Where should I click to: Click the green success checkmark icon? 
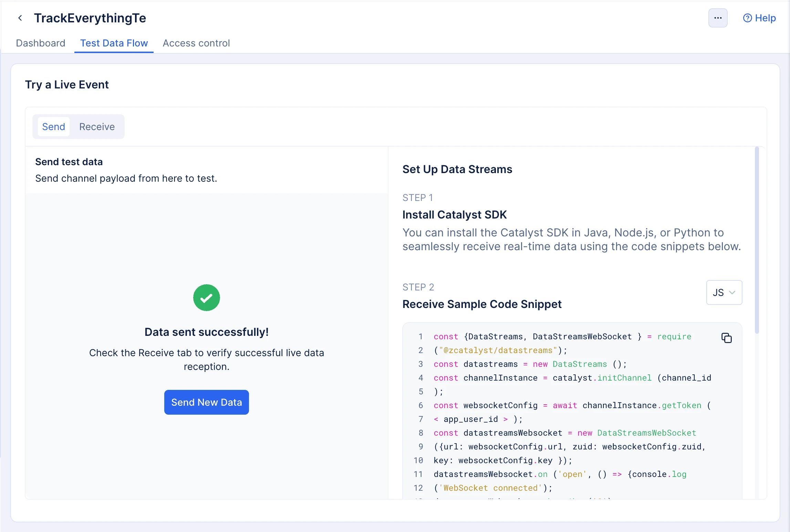207,298
